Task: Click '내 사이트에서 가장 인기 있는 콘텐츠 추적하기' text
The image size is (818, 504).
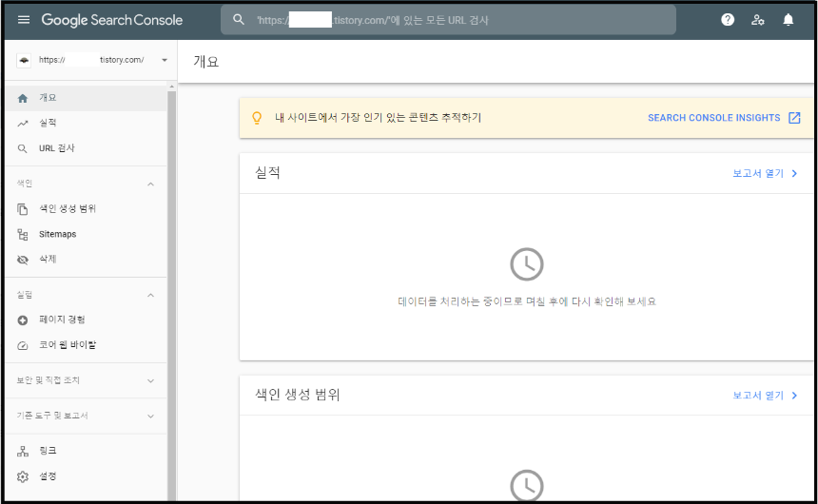Action: [x=379, y=118]
